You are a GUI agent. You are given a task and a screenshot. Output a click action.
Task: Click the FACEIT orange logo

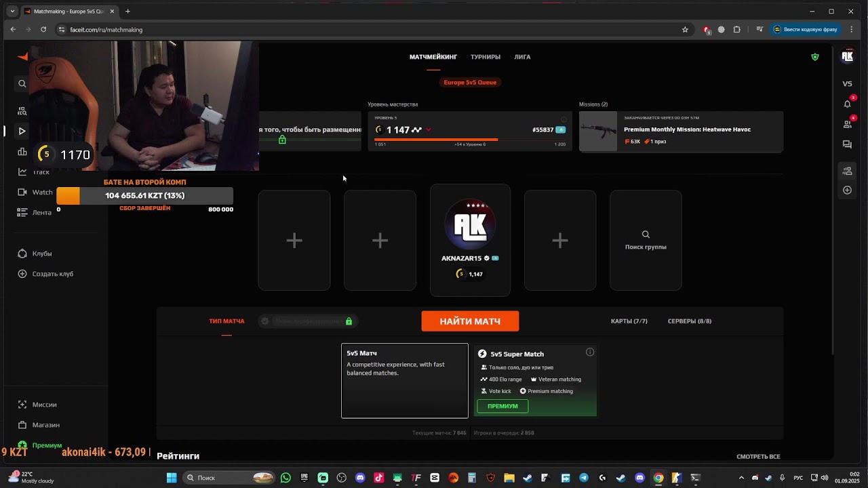23,57
